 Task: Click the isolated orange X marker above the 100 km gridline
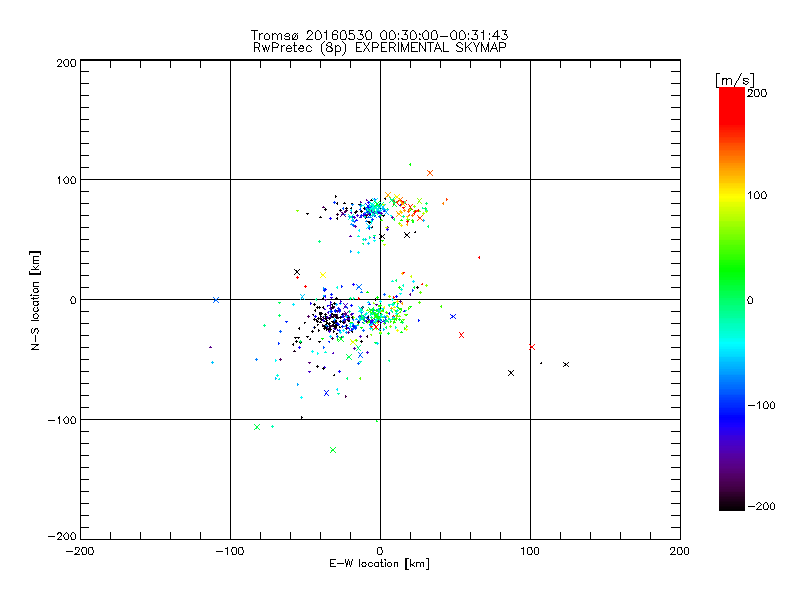(x=430, y=173)
